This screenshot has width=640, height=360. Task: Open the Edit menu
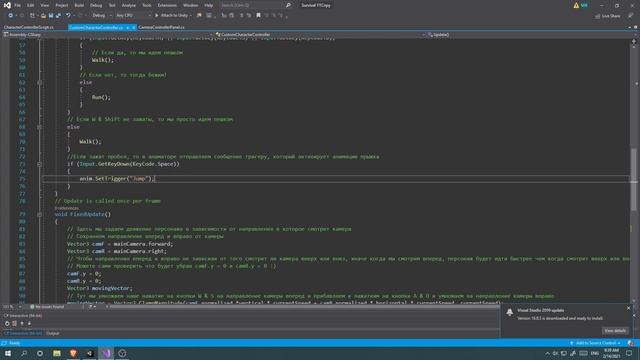[31, 5]
